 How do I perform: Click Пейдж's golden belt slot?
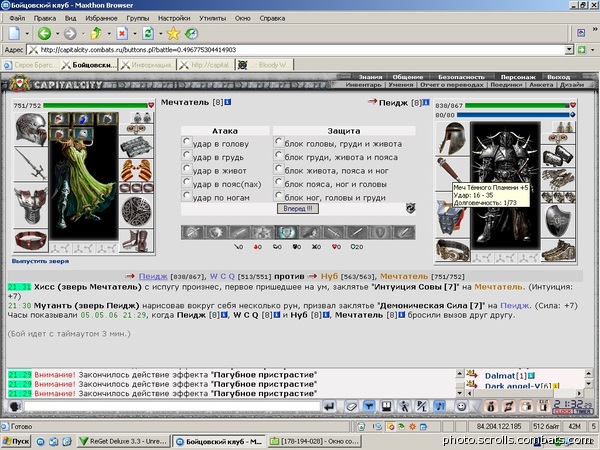(x=452, y=250)
